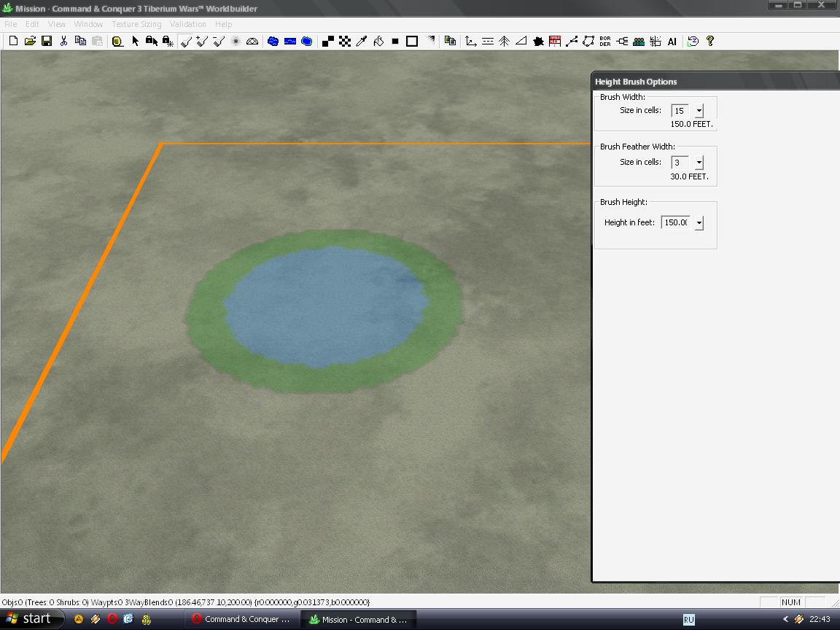The height and width of the screenshot is (630, 840).
Task: Select the hollow square outline tool
Action: [412, 42]
